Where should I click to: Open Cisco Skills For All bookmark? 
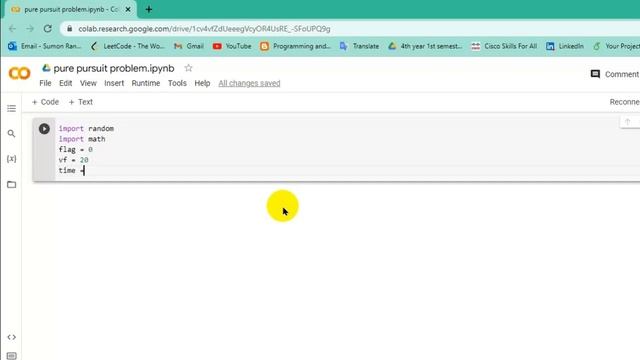point(504,46)
